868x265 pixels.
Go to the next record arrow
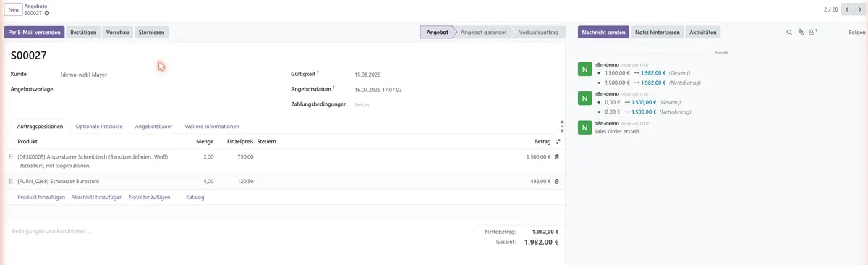coord(860,9)
